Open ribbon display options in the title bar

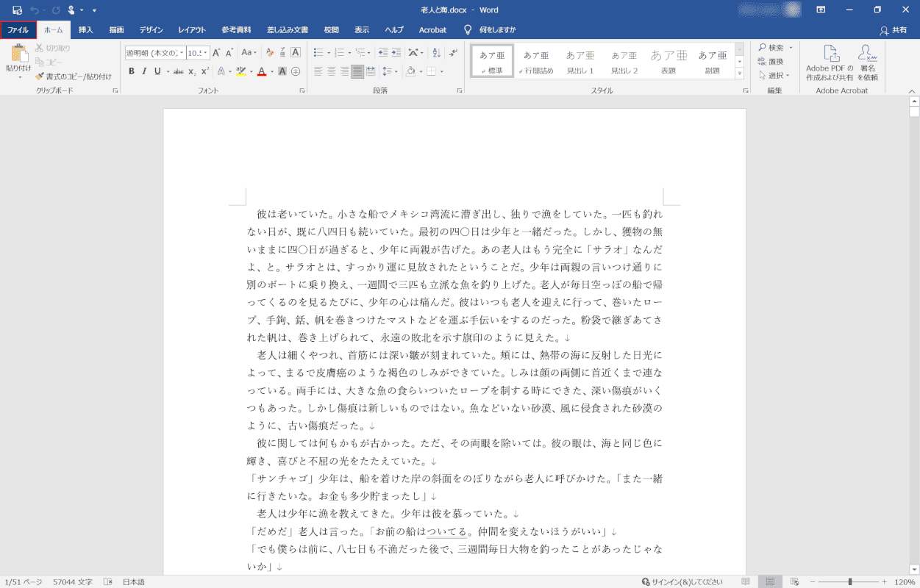821,10
